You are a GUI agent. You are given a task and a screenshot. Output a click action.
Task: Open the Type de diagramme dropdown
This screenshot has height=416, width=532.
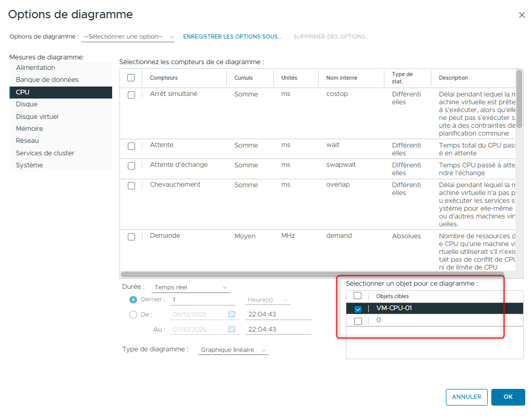point(233,350)
